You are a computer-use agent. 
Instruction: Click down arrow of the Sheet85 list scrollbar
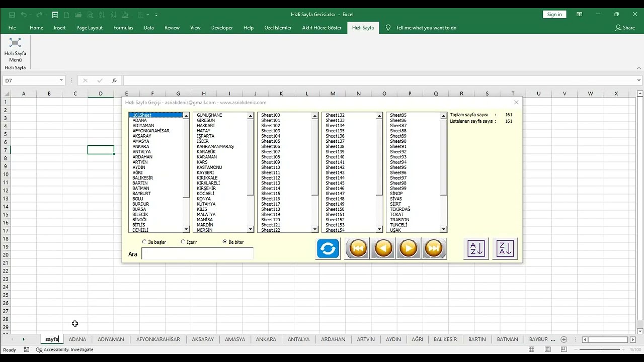pyautogui.click(x=444, y=230)
